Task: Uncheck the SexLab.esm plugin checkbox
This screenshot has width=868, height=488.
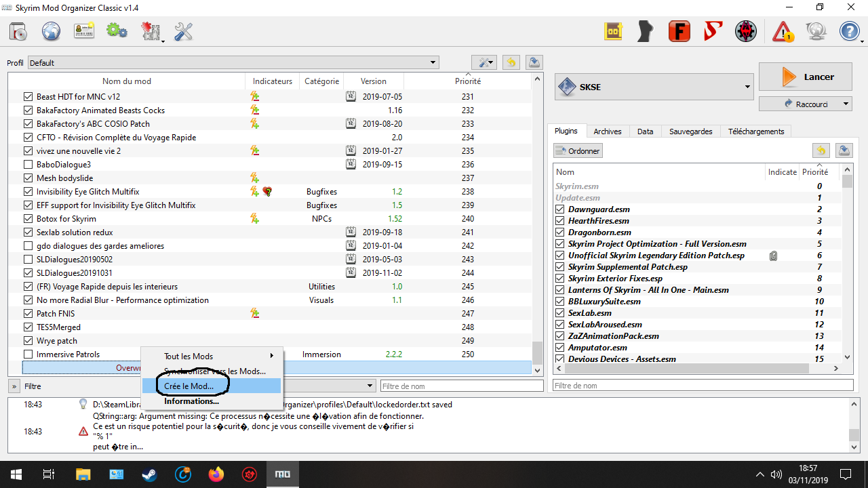Action: pyautogui.click(x=559, y=313)
